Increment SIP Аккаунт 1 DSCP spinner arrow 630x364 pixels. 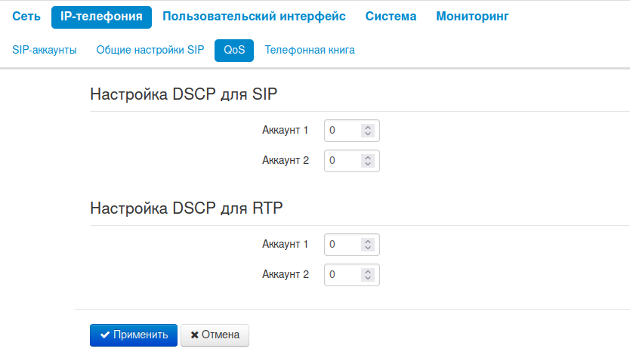point(368,128)
